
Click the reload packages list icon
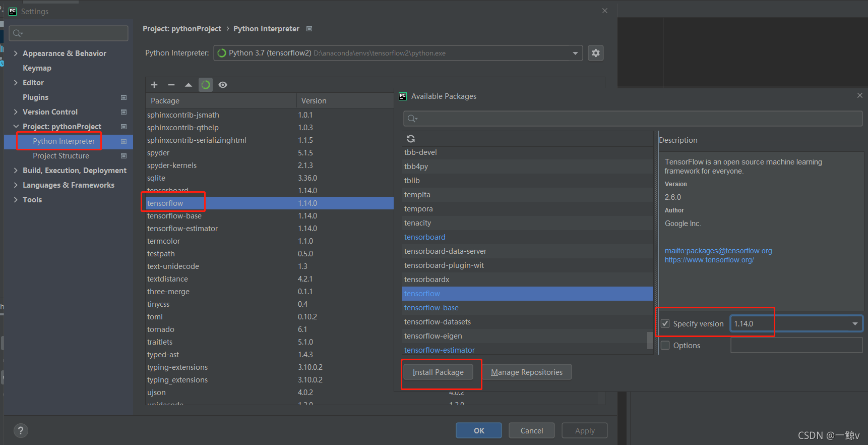pyautogui.click(x=411, y=139)
